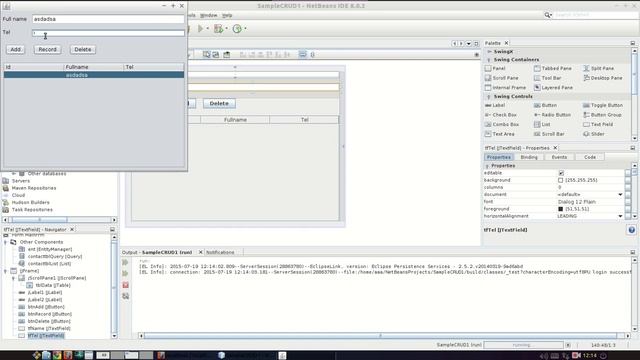Collapse the Swing Containers palette section

489,60
